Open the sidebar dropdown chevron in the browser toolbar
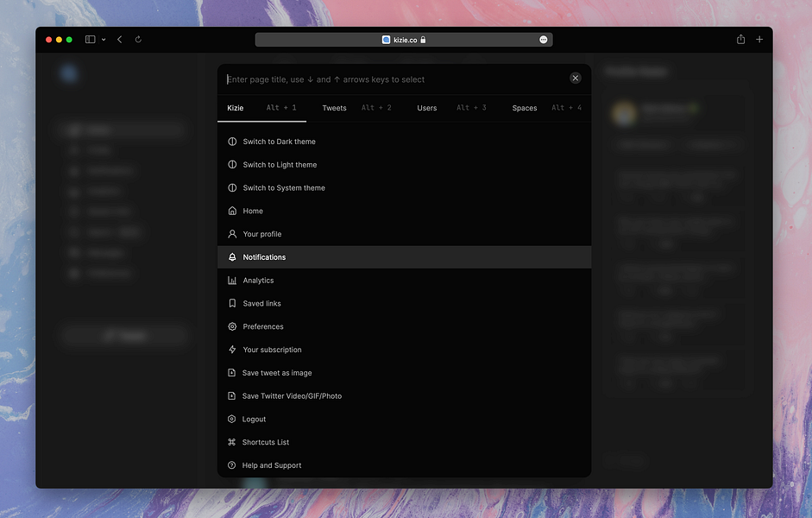Viewport: 812px width, 518px height. pos(104,40)
